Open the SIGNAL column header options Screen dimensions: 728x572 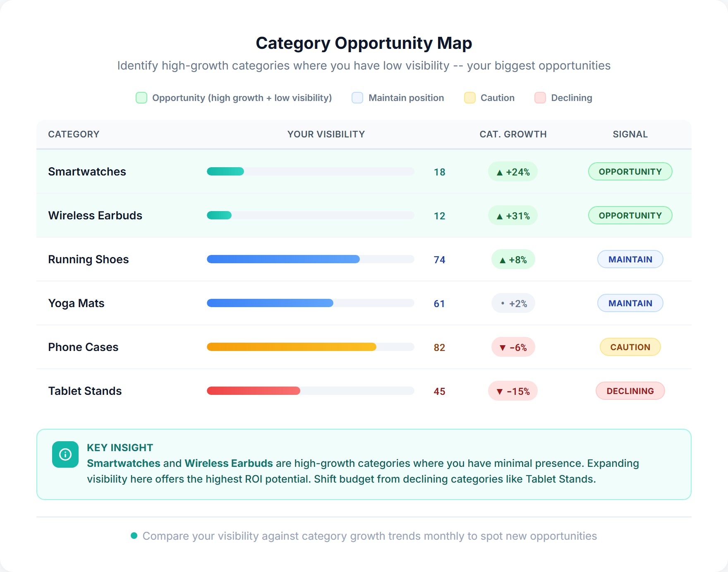click(x=630, y=134)
